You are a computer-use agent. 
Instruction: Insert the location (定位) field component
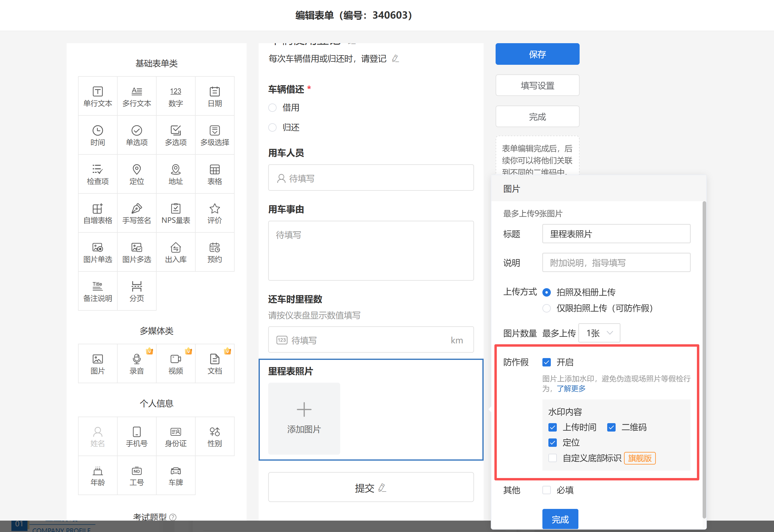pyautogui.click(x=136, y=174)
